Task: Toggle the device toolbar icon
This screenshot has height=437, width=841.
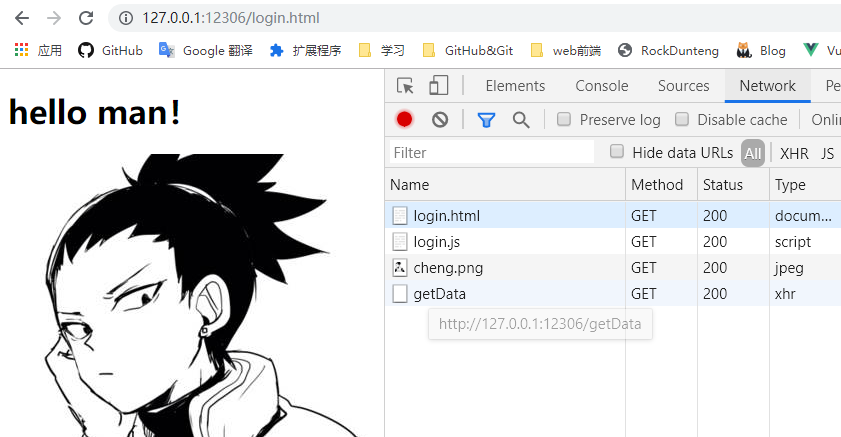Action: (x=438, y=86)
